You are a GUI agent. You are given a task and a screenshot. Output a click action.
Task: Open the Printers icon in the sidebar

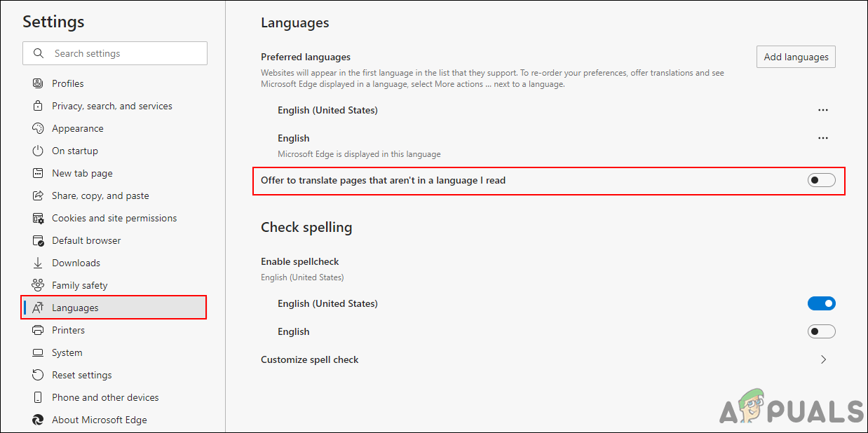point(38,329)
